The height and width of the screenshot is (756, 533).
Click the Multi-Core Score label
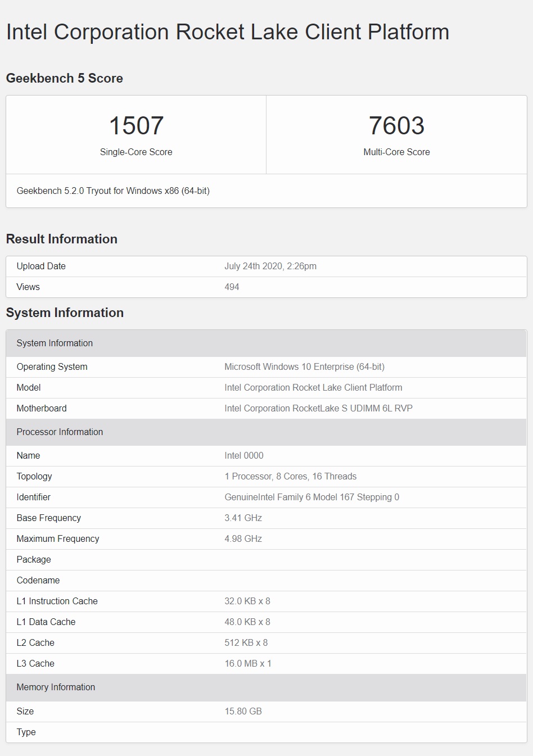(x=396, y=152)
